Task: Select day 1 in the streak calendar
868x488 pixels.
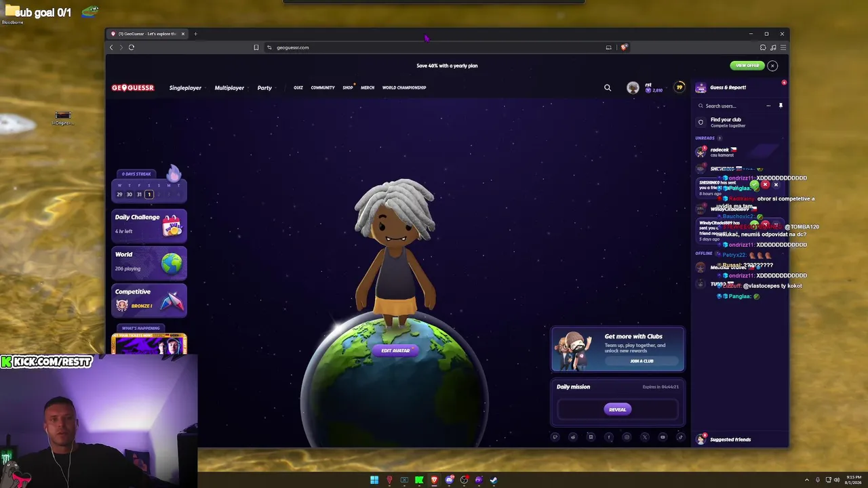Action: (149, 195)
